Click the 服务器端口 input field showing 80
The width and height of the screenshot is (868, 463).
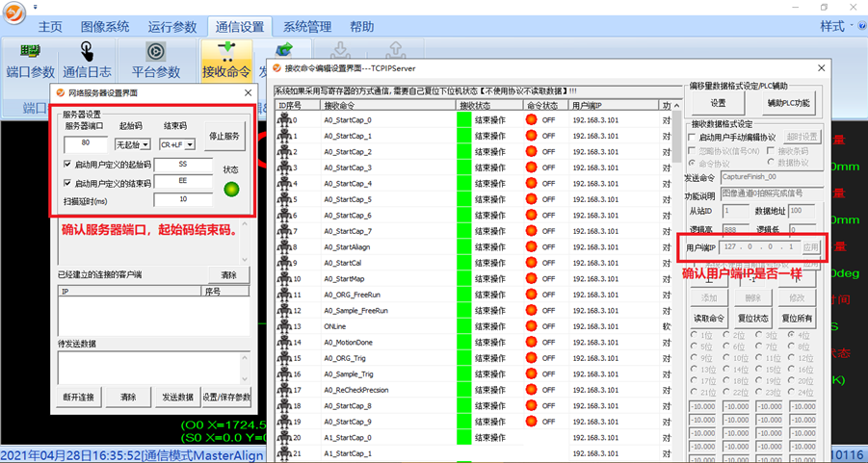(x=86, y=144)
